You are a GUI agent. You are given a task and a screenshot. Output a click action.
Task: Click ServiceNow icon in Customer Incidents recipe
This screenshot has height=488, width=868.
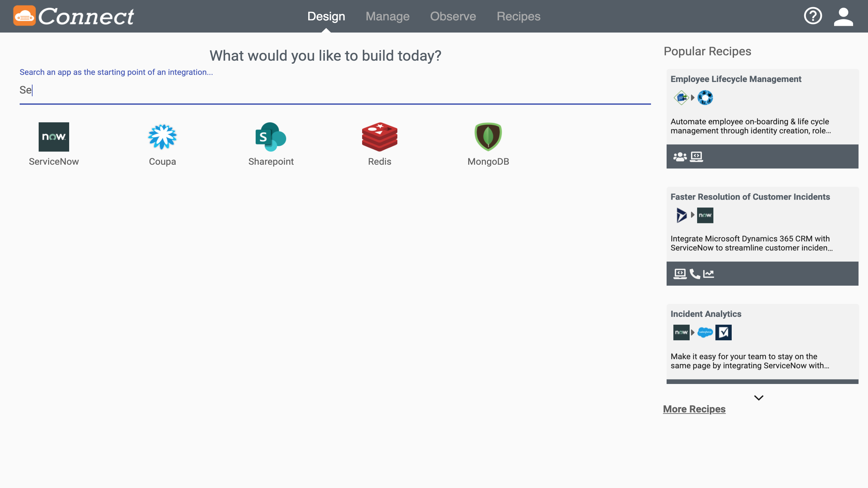705,215
